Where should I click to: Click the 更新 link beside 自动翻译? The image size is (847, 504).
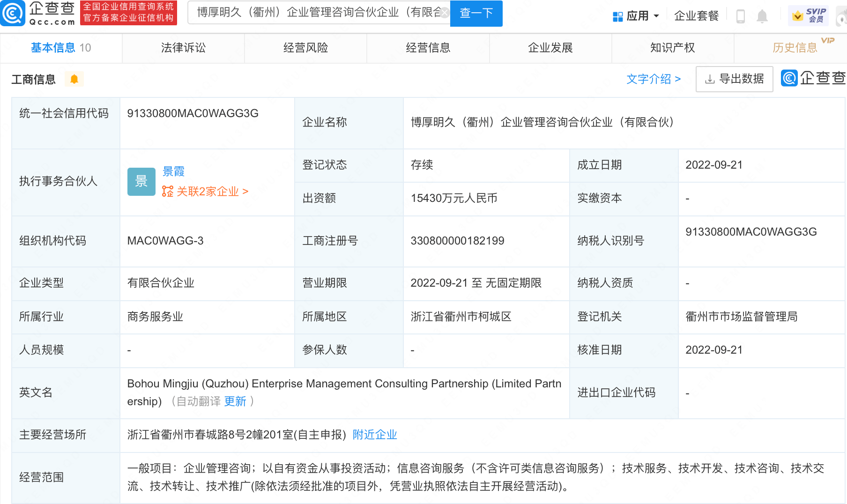coord(235,401)
